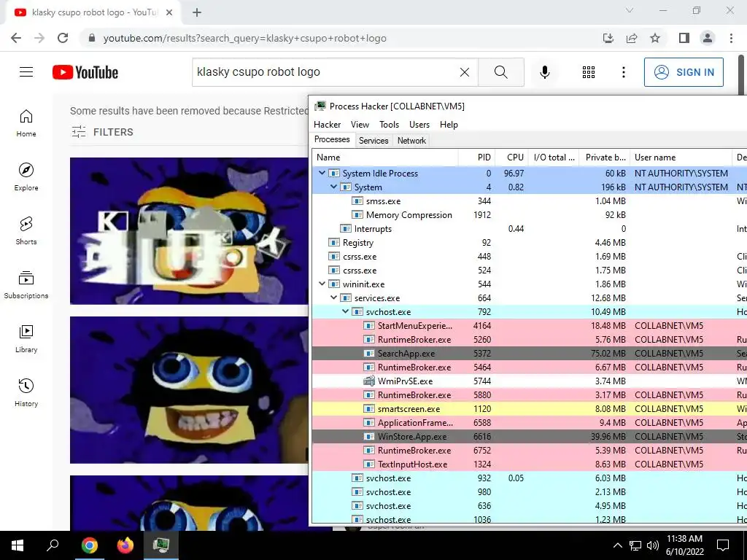Open Chrome tab search chevron
The height and width of the screenshot is (560, 747).
[x=630, y=10]
